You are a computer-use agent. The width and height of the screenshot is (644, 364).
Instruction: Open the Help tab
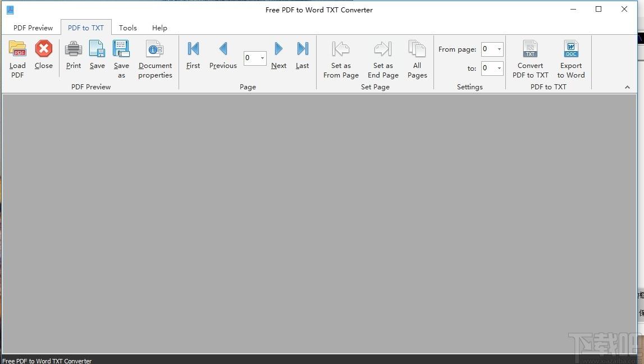coord(159,28)
